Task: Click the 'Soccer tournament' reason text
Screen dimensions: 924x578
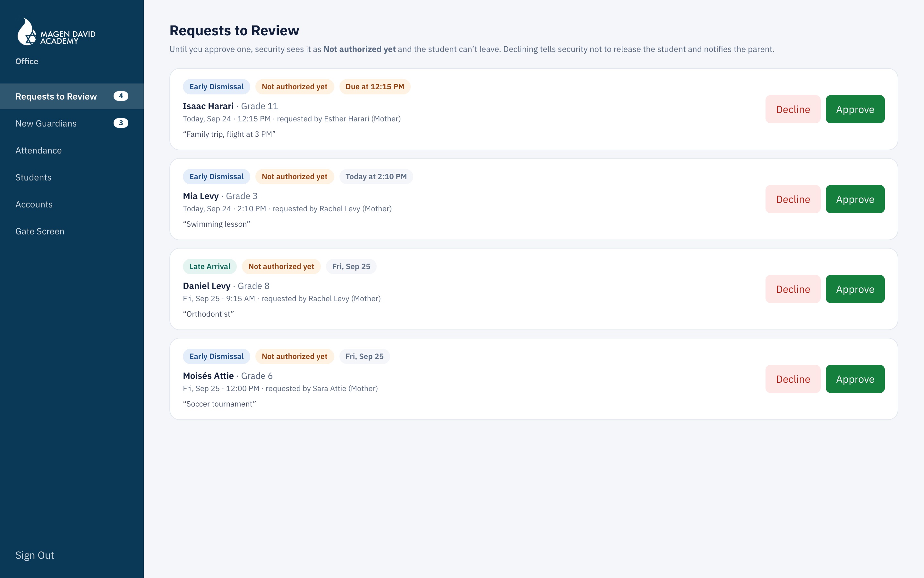Action: (219, 404)
